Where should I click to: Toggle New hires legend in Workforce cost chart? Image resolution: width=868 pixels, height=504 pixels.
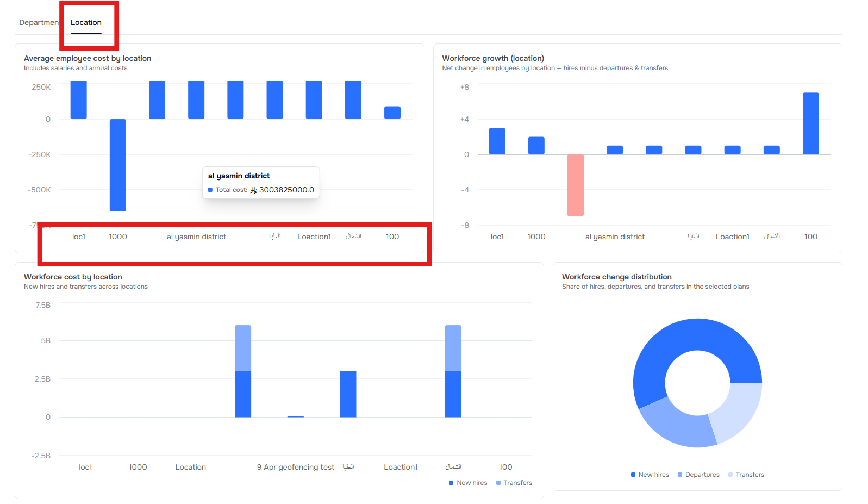point(467,483)
